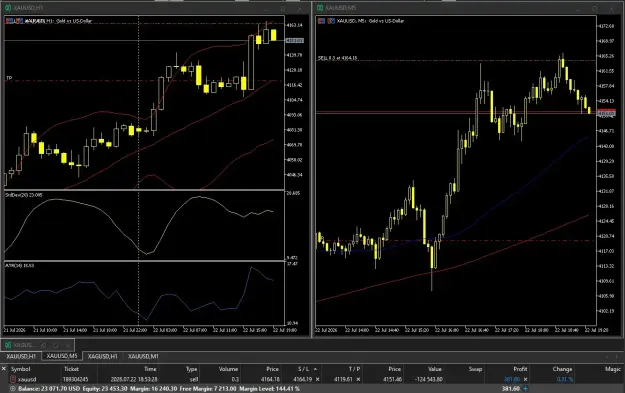Viewport: 625px width, 393px height.
Task: Restore the minimized XAUUS... chart window
Action: tap(43, 345)
